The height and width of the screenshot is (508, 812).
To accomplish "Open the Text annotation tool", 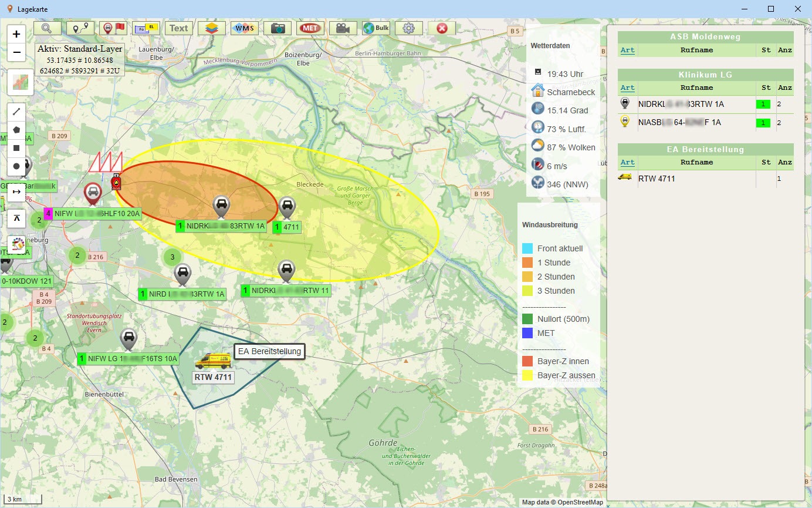I will click(x=179, y=28).
